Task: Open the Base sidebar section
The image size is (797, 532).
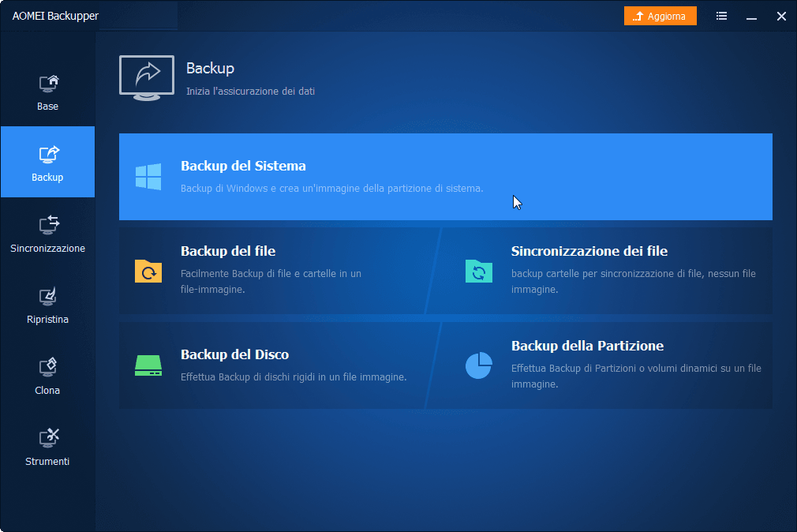Action: coord(47,91)
